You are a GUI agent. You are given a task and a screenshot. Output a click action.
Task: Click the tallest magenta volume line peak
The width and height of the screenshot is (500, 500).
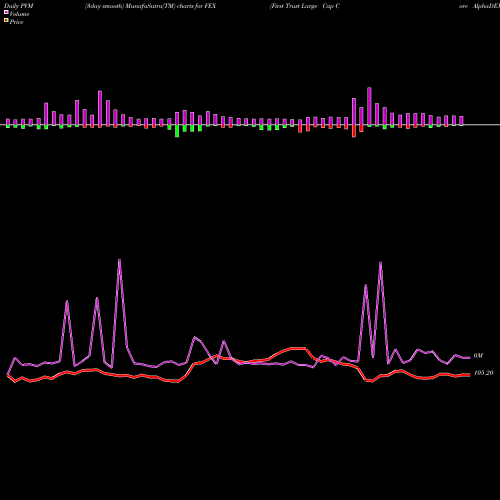tap(119, 260)
